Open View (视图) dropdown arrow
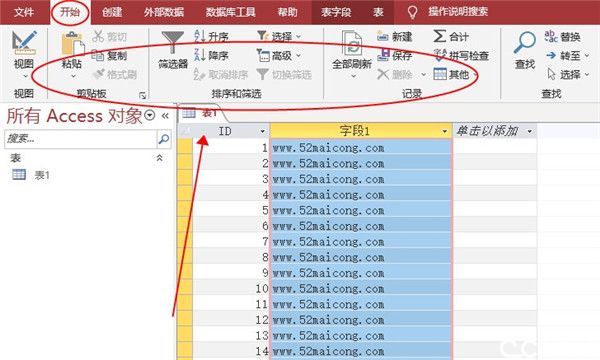 tap(24, 76)
